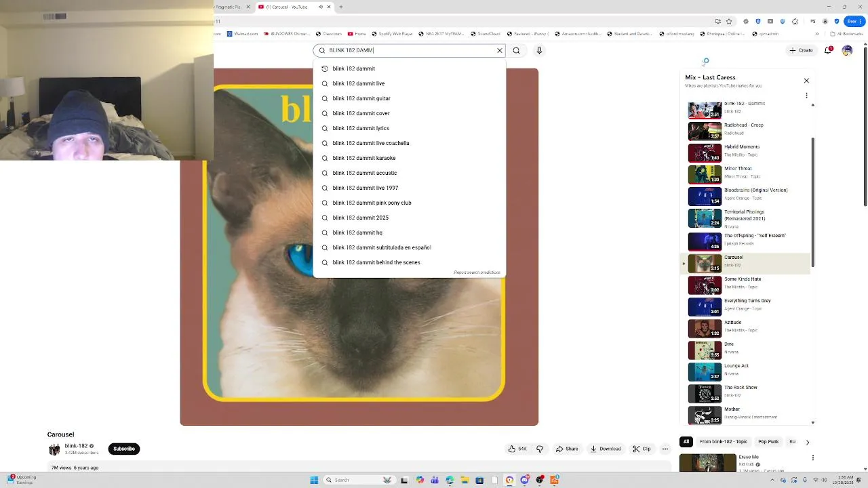The image size is (868, 488).
Task: Start voice search with the microphone icon
Action: coord(539,50)
